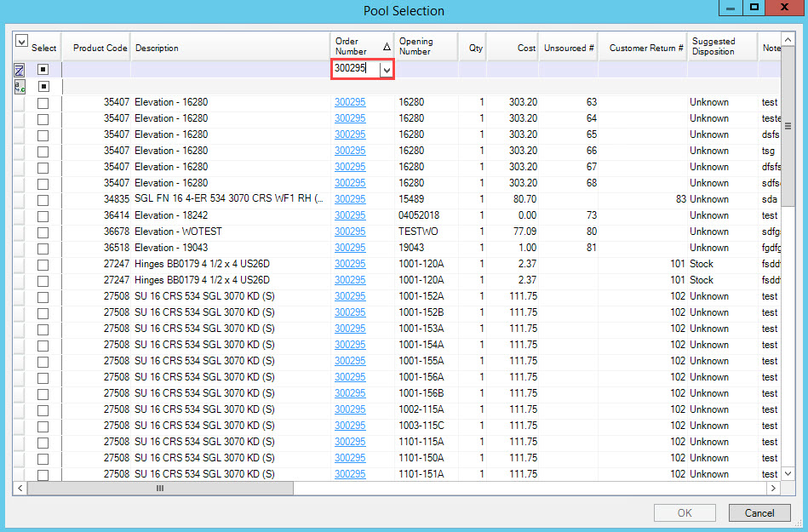Select the checkbox for opening 1001-152A row

43,297
